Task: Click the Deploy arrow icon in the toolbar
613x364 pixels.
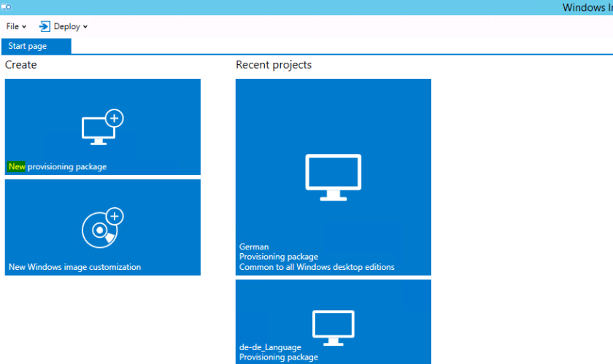Action: [45, 26]
